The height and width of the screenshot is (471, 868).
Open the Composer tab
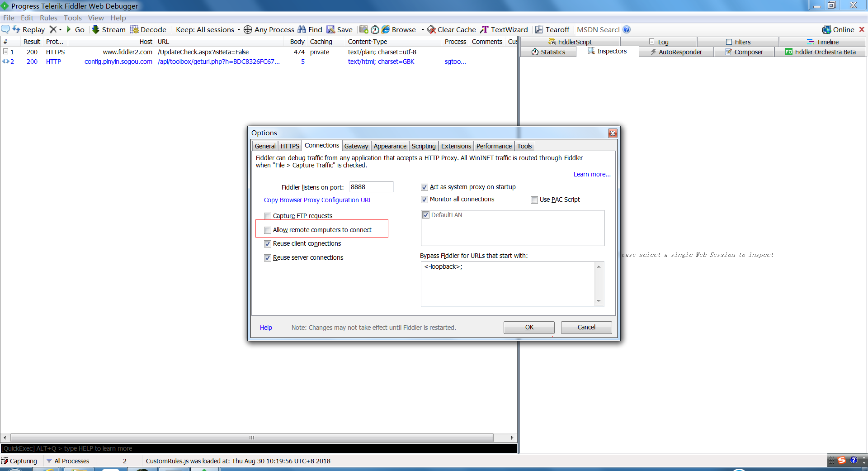744,52
